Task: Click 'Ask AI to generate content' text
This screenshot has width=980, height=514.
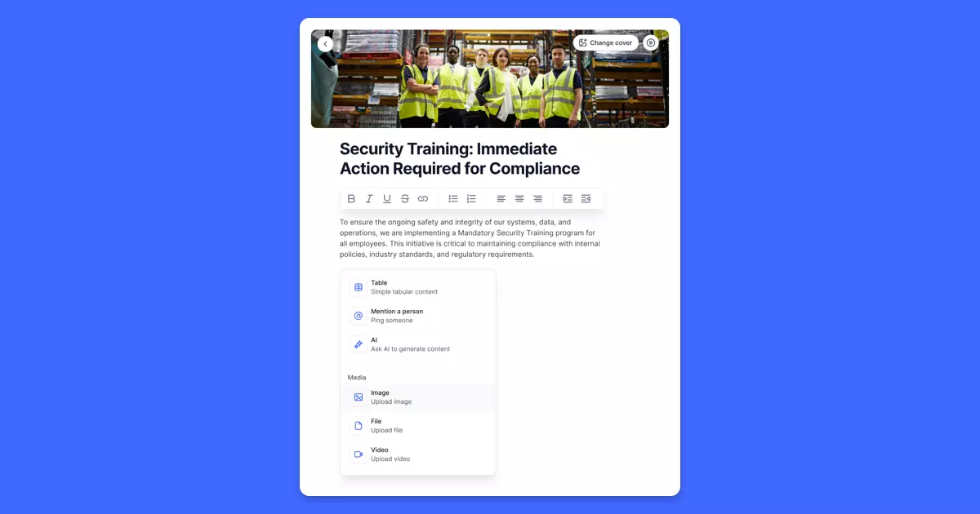Action: [410, 349]
